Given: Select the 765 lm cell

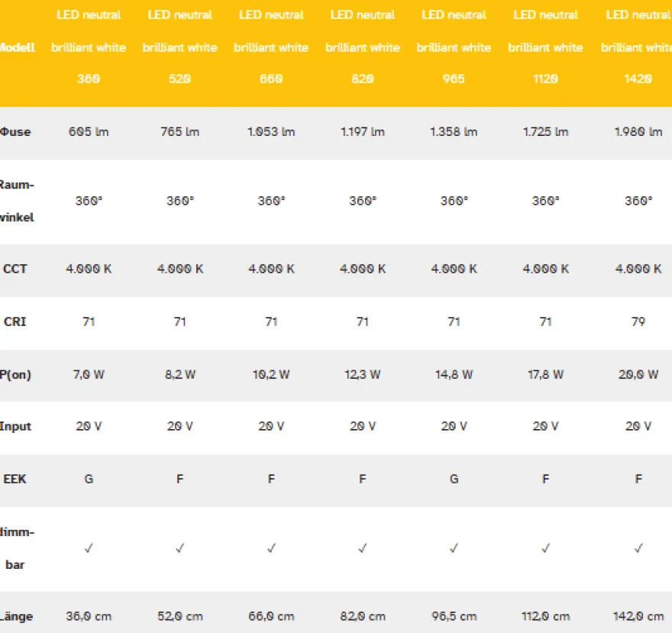Looking at the screenshot, I should [x=180, y=132].
